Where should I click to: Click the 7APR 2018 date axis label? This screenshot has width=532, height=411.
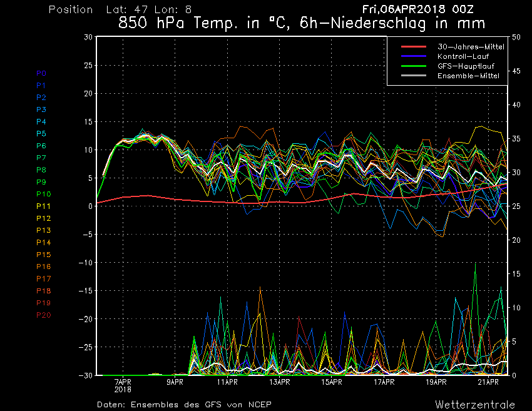click(123, 385)
